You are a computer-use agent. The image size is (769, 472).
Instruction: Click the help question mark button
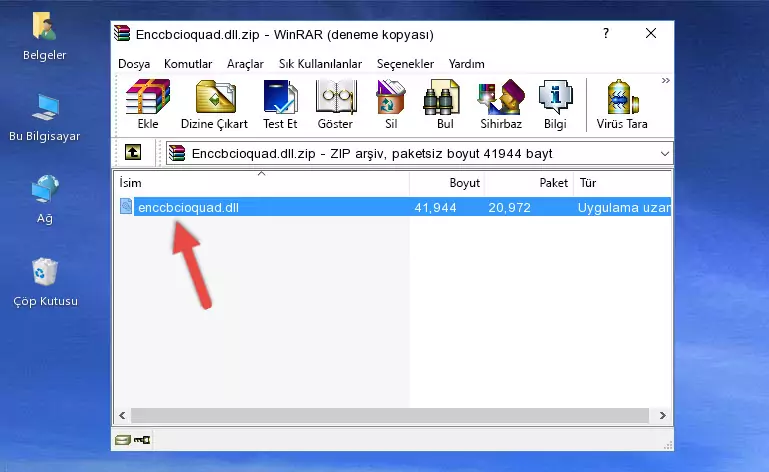pyautogui.click(x=606, y=33)
